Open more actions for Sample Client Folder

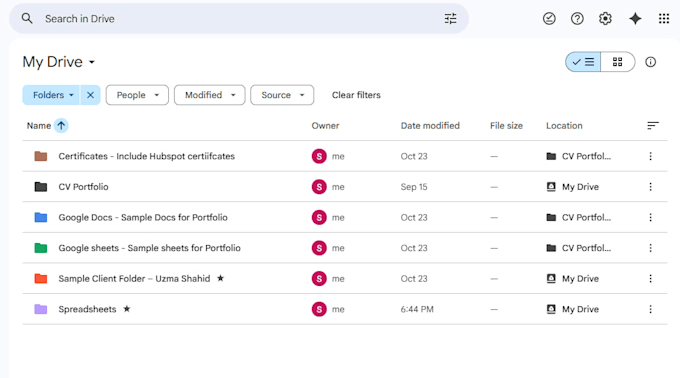651,278
